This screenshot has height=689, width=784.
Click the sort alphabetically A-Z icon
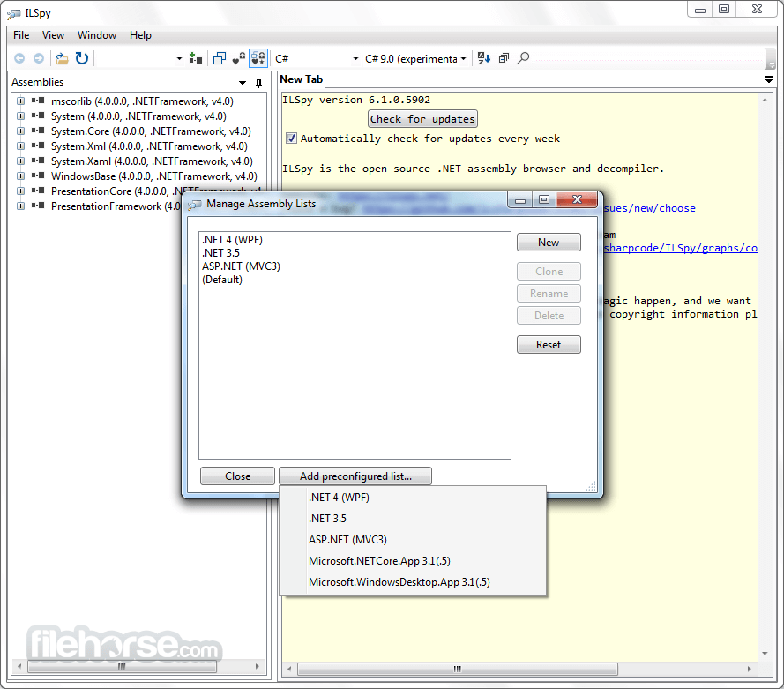tap(484, 58)
